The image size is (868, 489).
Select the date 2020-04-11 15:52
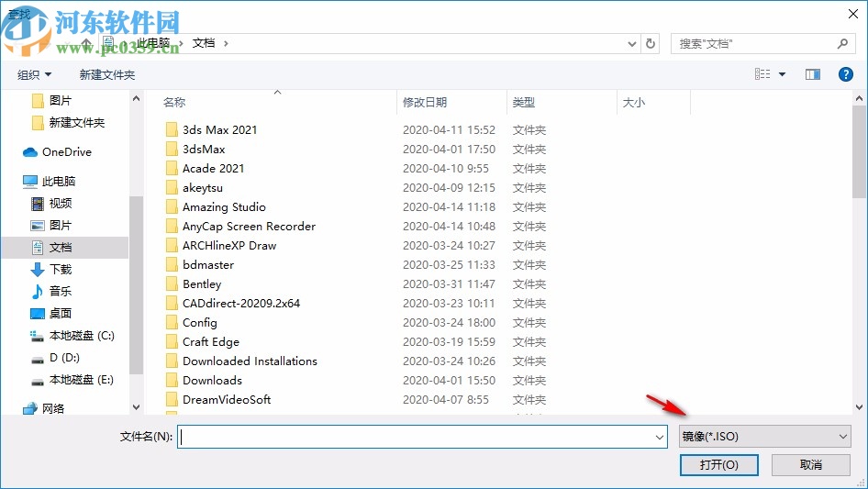(x=449, y=129)
